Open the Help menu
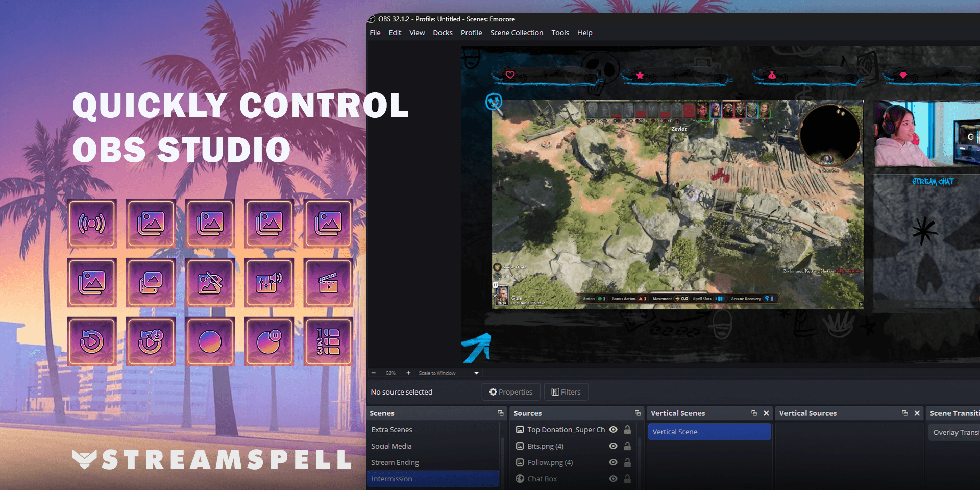Image resolution: width=980 pixels, height=490 pixels. 584,33
